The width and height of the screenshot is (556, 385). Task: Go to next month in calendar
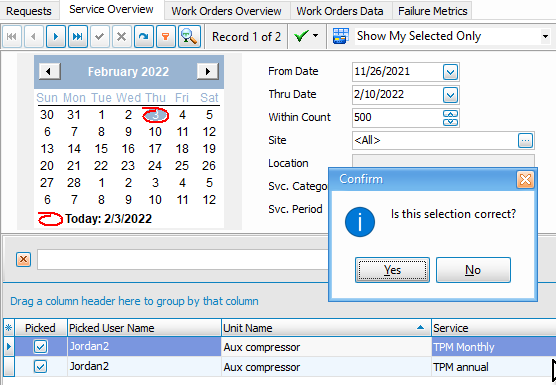coord(207,72)
